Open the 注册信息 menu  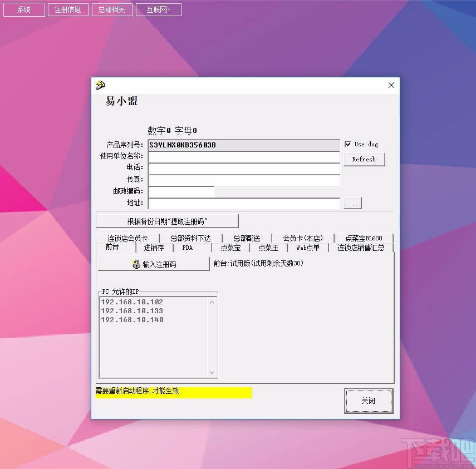68,9
